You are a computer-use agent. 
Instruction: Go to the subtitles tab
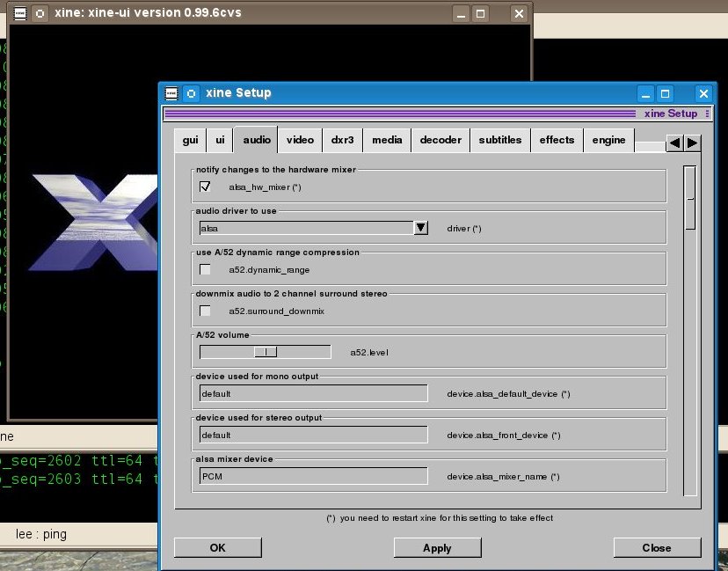pyautogui.click(x=500, y=140)
